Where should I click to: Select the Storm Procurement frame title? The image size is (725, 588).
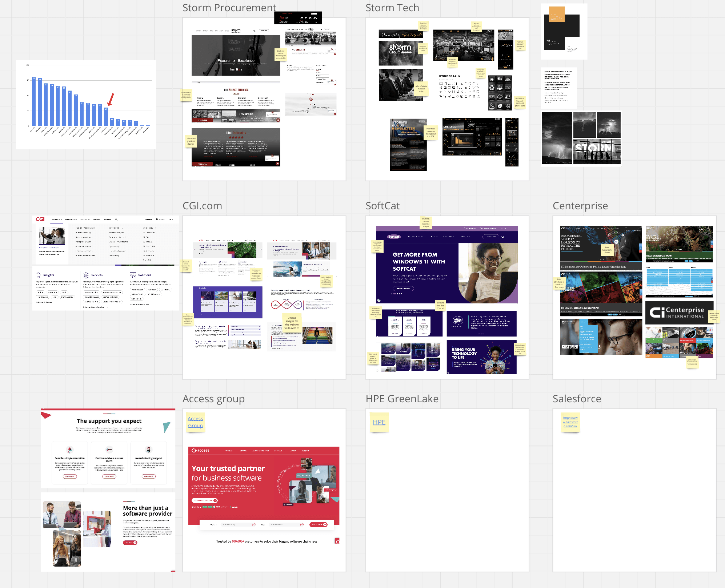pos(229,8)
